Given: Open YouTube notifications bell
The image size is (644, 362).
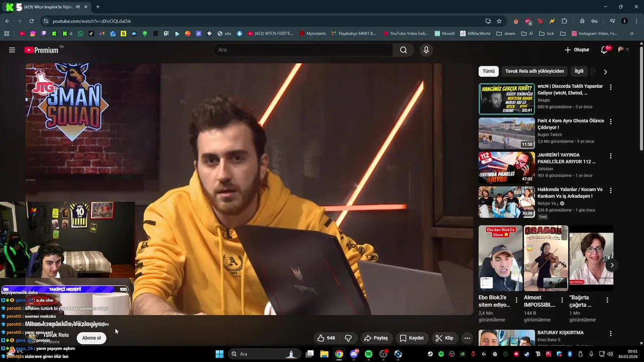Looking at the screenshot, I should pyautogui.click(x=605, y=50).
